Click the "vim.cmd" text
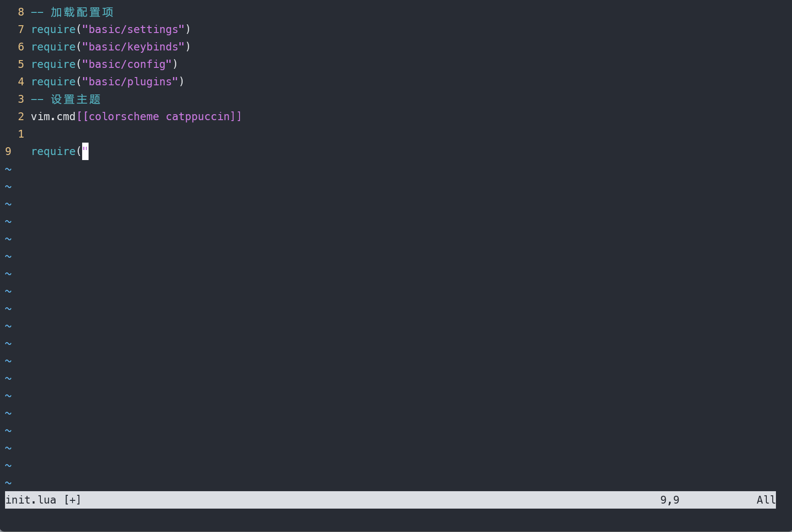Image resolution: width=792 pixels, height=532 pixels. [x=53, y=116]
